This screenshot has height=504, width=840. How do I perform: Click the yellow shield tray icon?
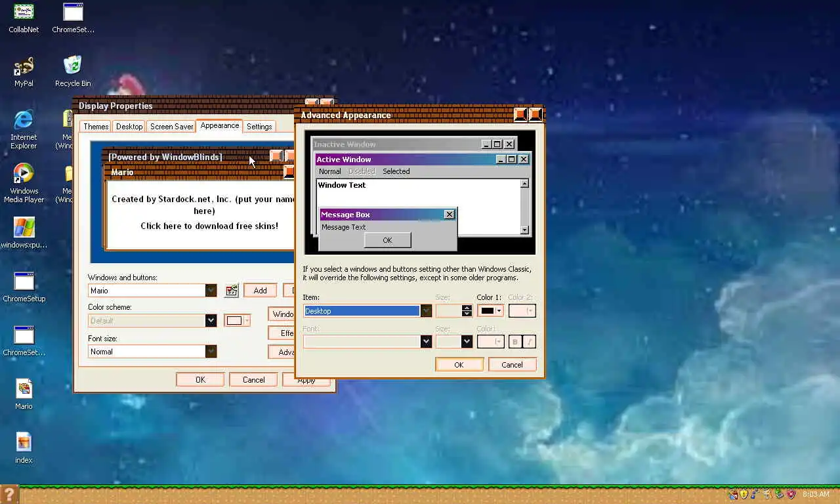744,494
